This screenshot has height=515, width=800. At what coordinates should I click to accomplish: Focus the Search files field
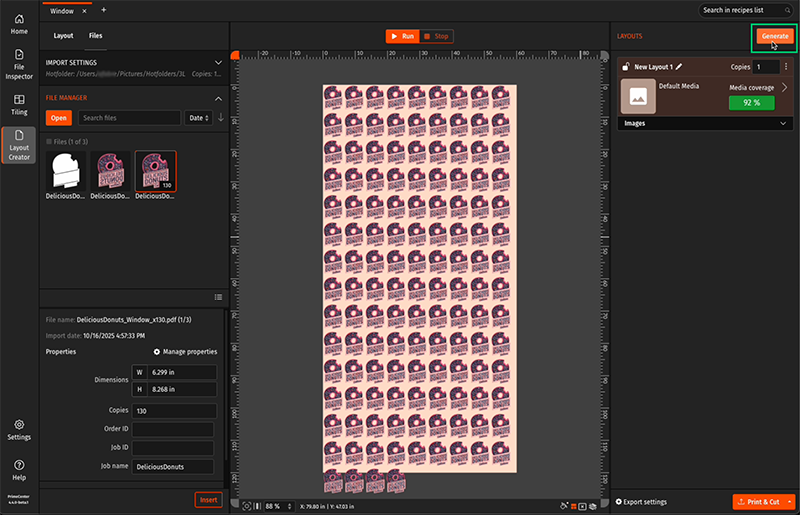129,118
